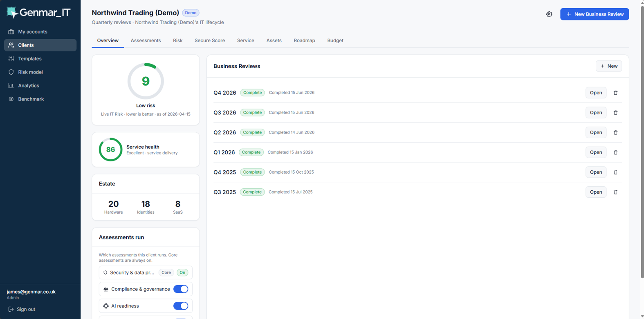
Task: Click the 8 SaaS estate count
Action: (178, 207)
